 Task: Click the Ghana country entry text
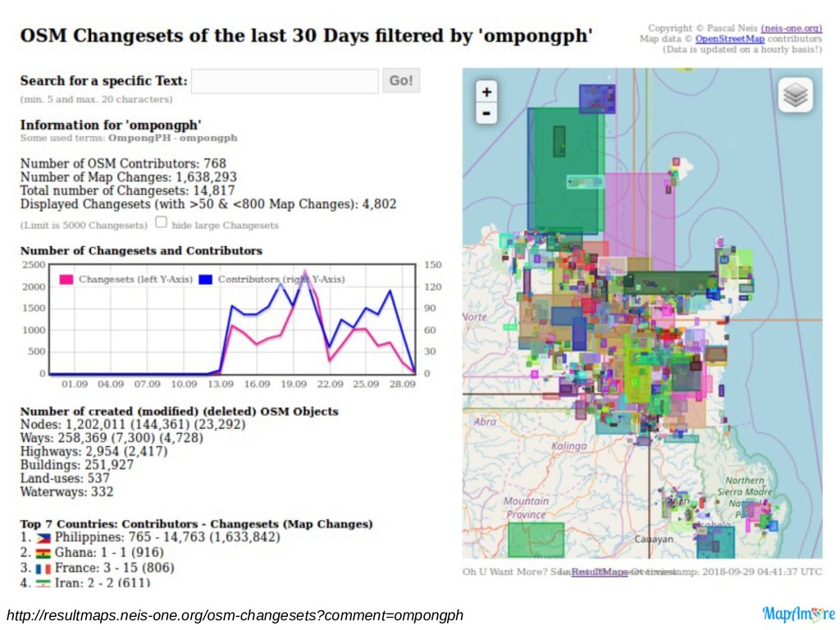click(109, 552)
